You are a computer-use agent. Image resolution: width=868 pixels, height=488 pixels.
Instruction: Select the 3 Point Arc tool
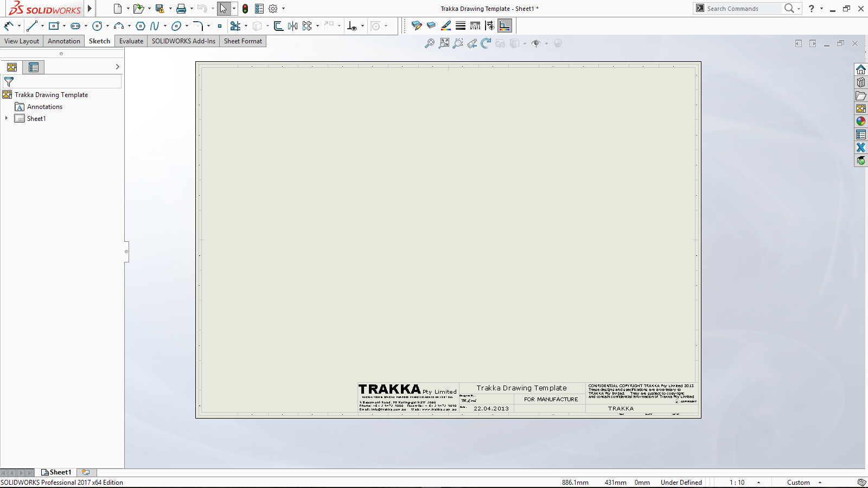pos(119,25)
